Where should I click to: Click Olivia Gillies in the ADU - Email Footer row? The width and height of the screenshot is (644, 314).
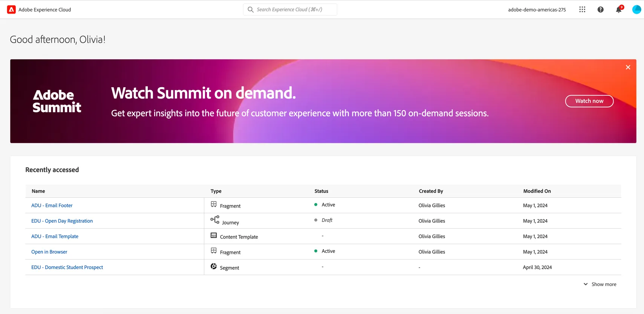[x=432, y=205]
